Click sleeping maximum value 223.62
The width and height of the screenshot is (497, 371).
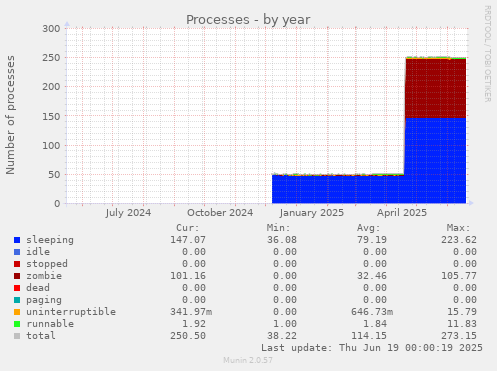tap(459, 240)
